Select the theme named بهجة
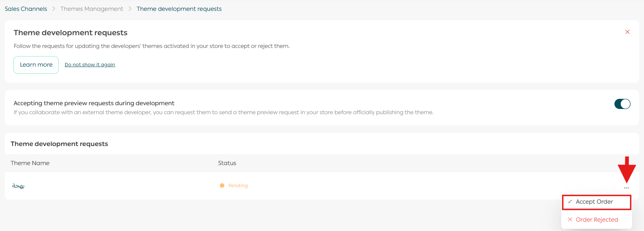This screenshot has width=644, height=231. coord(18,186)
